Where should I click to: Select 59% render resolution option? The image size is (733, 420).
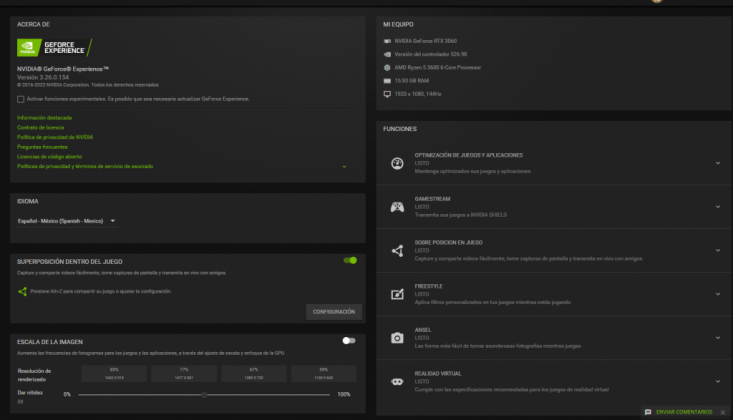323,374
